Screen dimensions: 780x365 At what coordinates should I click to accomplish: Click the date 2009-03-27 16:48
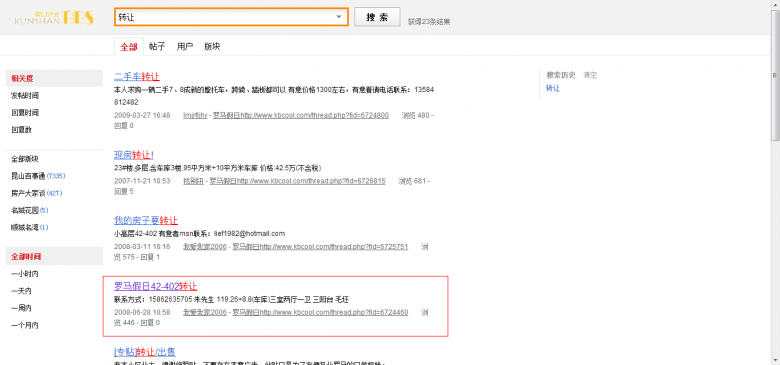pyautogui.click(x=142, y=115)
